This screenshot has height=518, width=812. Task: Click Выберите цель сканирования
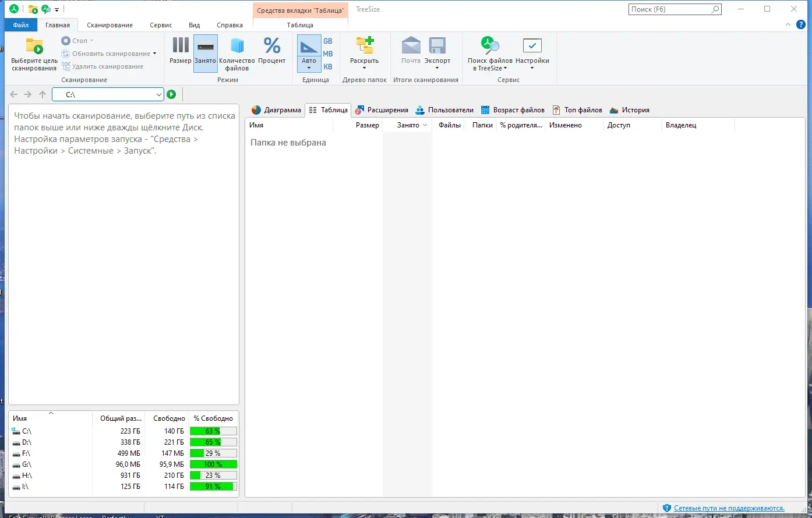[33, 52]
